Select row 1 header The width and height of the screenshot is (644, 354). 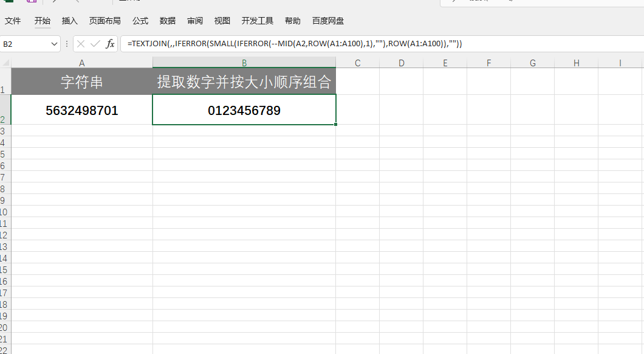pyautogui.click(x=5, y=82)
